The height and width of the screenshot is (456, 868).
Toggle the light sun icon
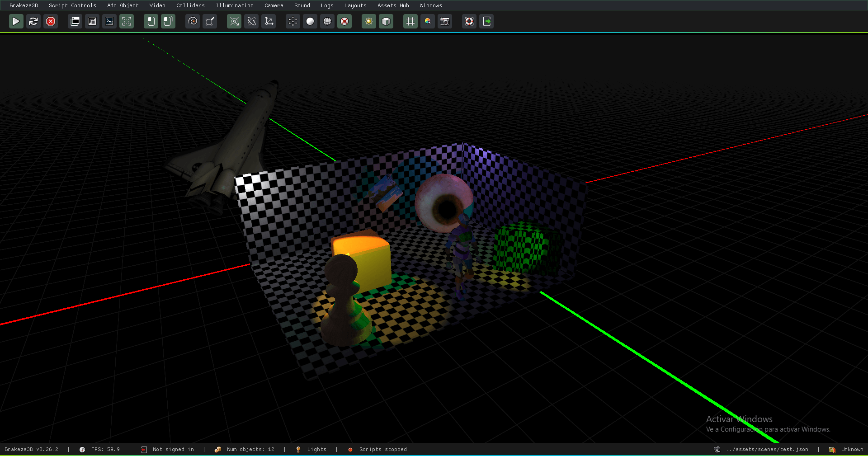pyautogui.click(x=369, y=21)
